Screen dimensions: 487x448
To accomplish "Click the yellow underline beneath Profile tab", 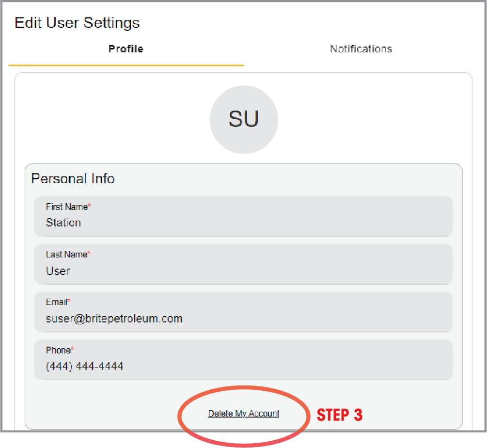I will click(x=126, y=65).
